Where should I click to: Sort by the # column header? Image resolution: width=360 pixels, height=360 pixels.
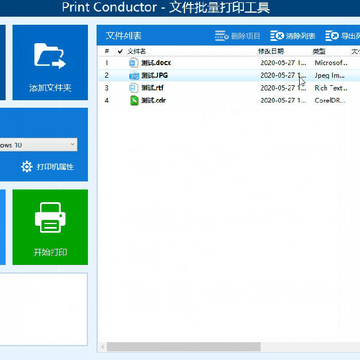(x=107, y=51)
